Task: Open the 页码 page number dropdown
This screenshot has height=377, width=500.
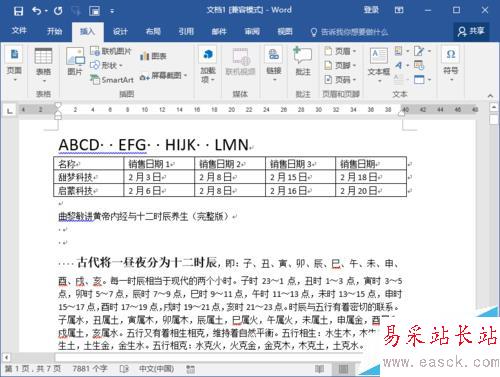Action: pyautogui.click(x=340, y=80)
